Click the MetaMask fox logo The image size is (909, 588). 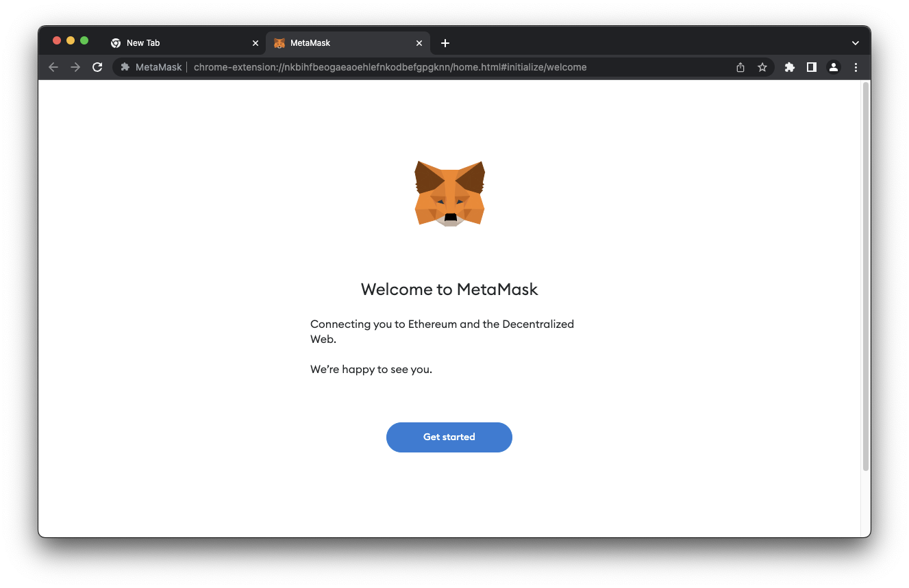[449, 194]
